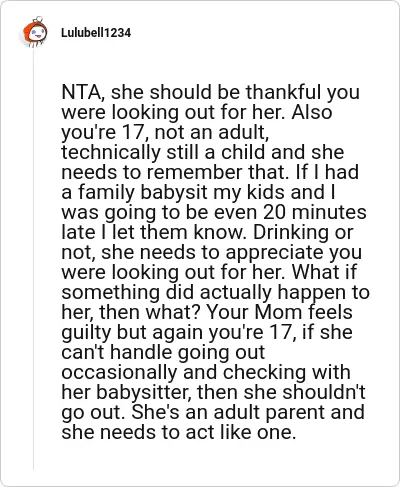Click the line "her babysitter, then she shouldn't"
This screenshot has height=487, width=400.
tap(213, 392)
